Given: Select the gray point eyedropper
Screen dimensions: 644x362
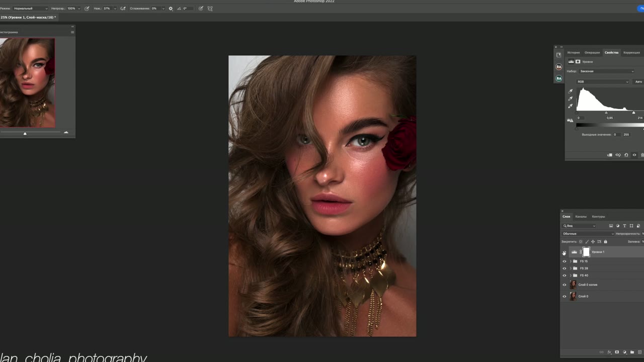Looking at the screenshot, I should [570, 99].
